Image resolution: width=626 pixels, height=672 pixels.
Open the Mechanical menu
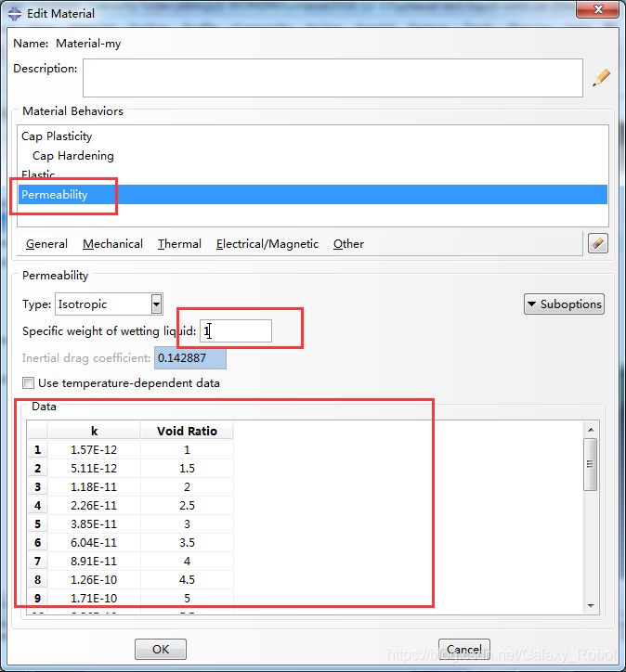pyautogui.click(x=112, y=244)
